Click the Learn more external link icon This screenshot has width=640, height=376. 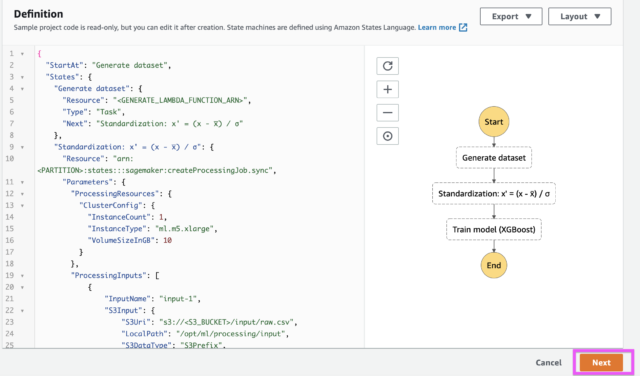pos(463,27)
